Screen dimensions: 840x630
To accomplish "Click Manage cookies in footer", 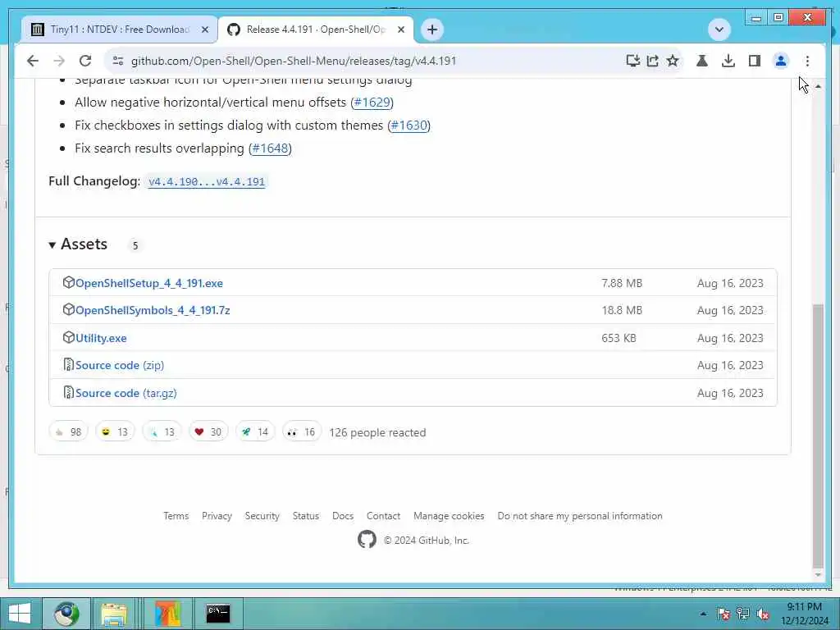I will pyautogui.click(x=449, y=516).
